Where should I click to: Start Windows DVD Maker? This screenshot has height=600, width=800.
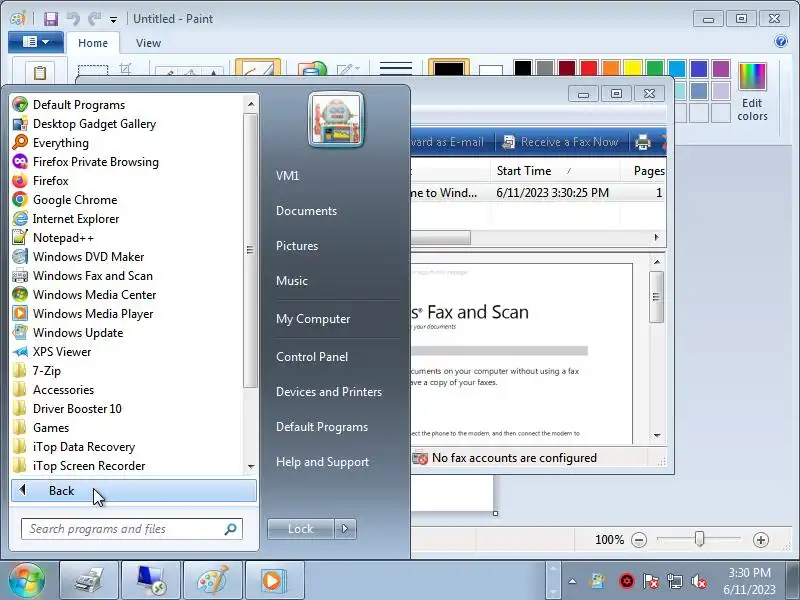(88, 257)
